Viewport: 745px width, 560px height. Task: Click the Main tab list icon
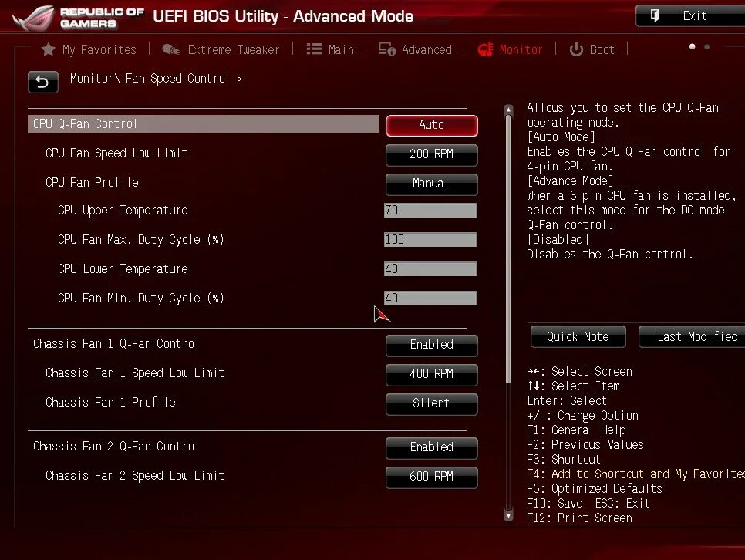coord(314,49)
